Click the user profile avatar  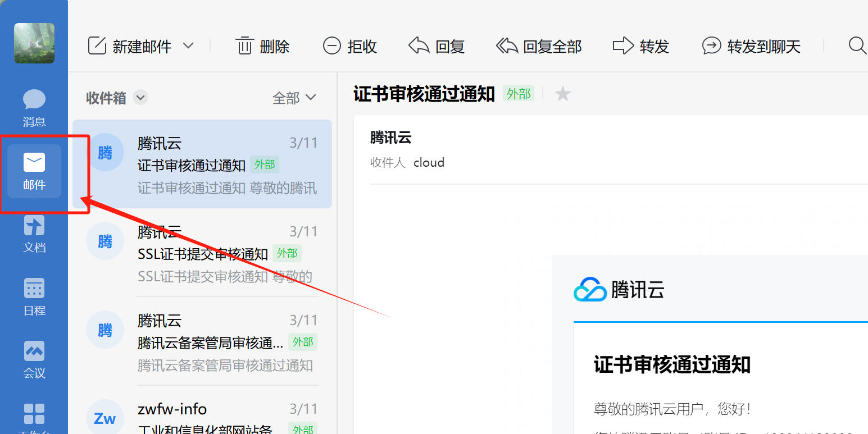coord(34,43)
